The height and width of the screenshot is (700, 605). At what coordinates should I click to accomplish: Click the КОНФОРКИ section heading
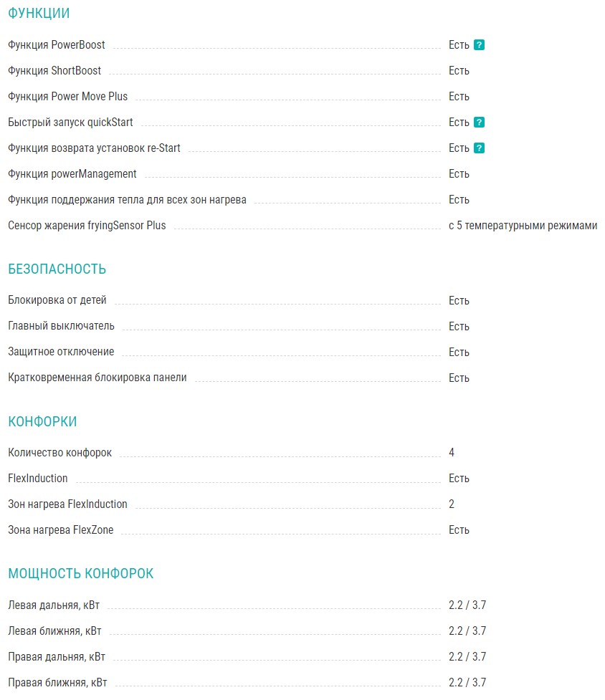coord(42,421)
